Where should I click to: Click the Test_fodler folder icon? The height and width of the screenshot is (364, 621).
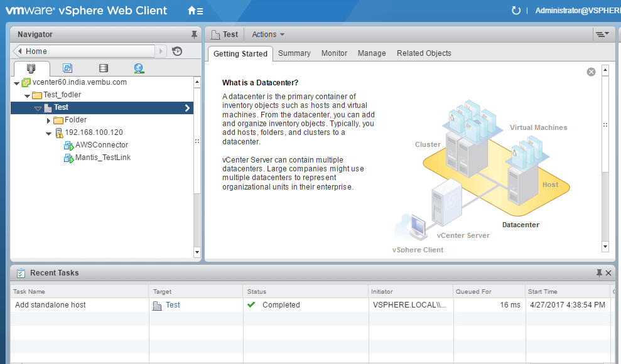tap(37, 95)
